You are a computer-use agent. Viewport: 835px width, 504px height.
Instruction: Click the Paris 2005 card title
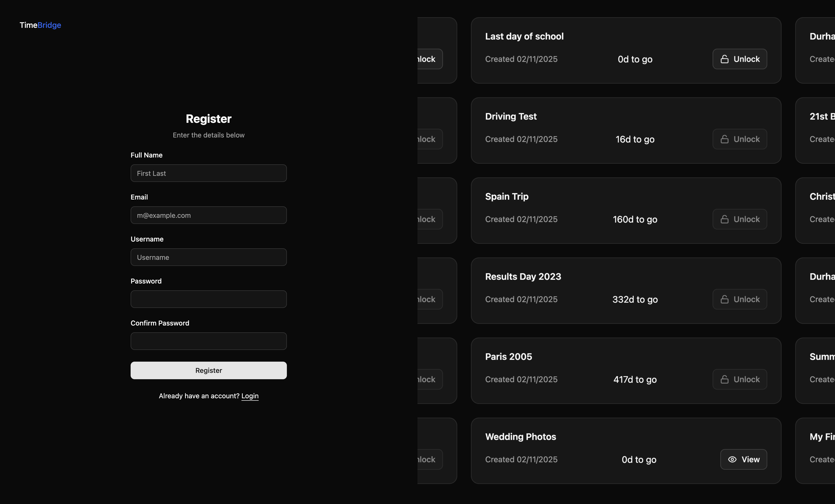click(508, 357)
